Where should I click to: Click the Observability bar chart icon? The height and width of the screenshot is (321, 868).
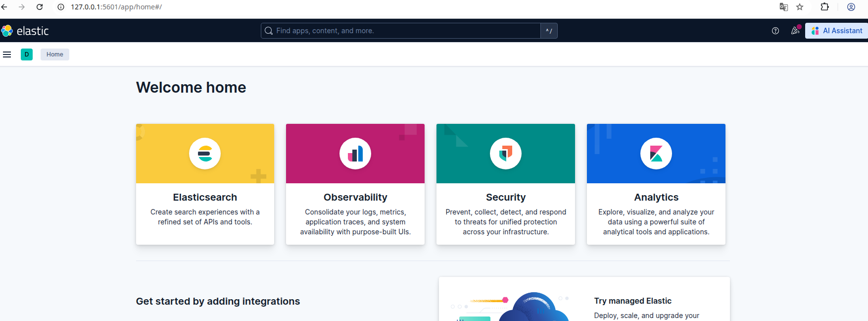[355, 154]
